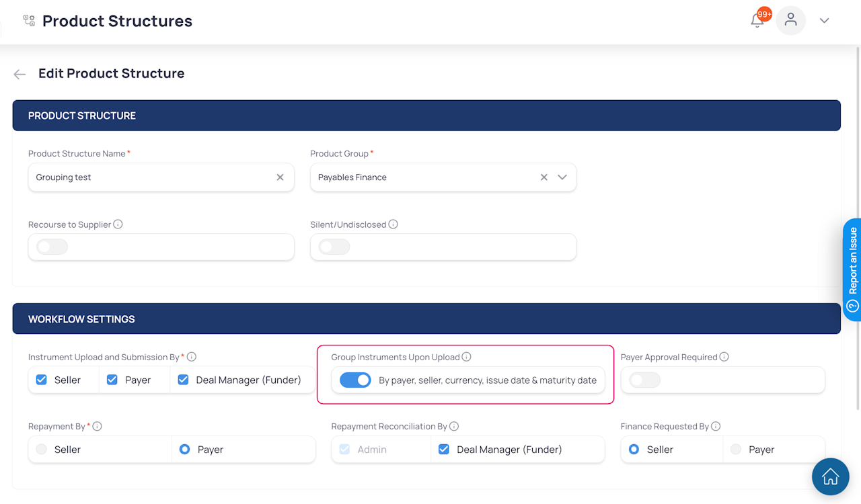
Task: Clear the Product Structure Name field
Action: point(280,177)
